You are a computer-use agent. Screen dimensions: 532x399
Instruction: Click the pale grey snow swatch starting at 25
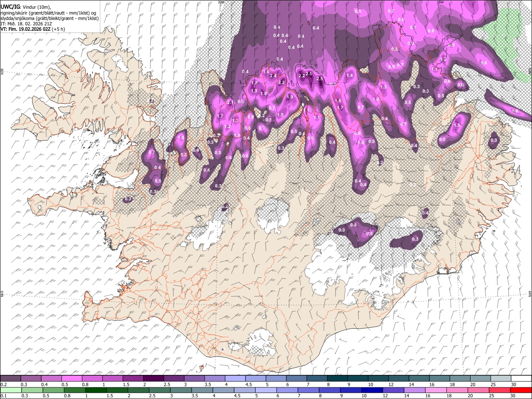click(501, 379)
